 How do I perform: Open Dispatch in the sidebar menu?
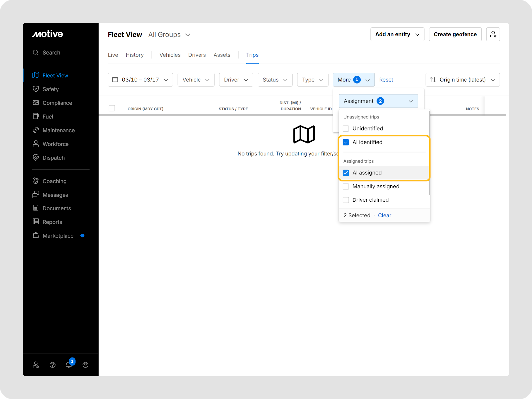(53, 158)
